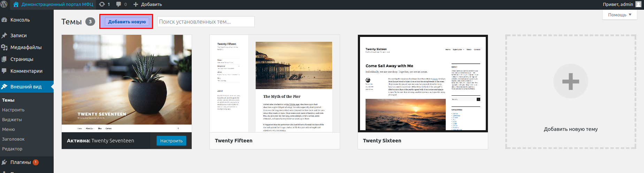Screen dimensions: 644x173
Task: Click the Плагины plug icon
Action: (x=4, y=162)
